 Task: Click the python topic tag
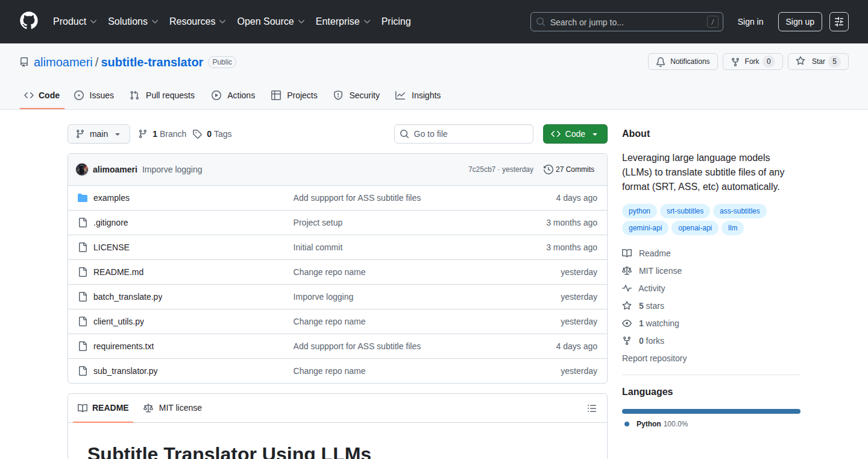click(640, 211)
